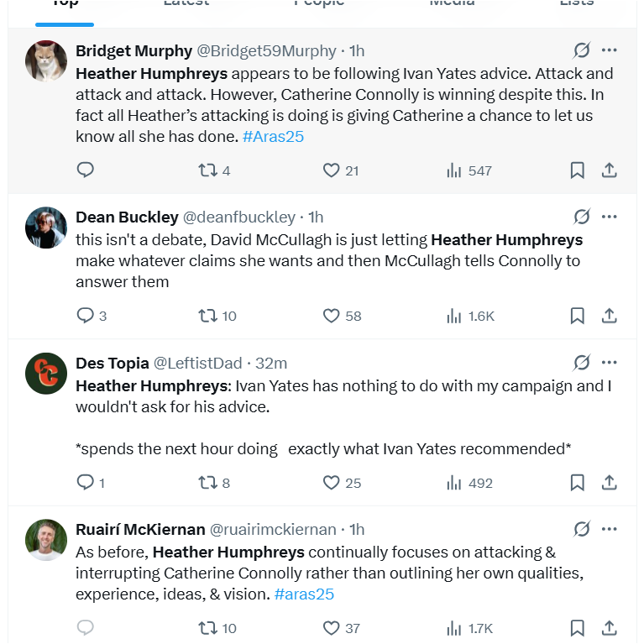Reply to Dean Buckley's tweet
The height and width of the screenshot is (644, 644).
(x=85, y=316)
